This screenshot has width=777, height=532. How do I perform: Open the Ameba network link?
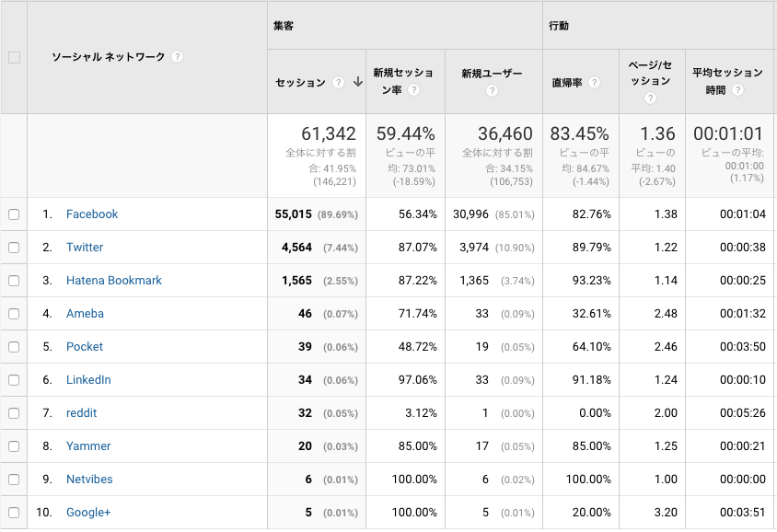(x=86, y=314)
